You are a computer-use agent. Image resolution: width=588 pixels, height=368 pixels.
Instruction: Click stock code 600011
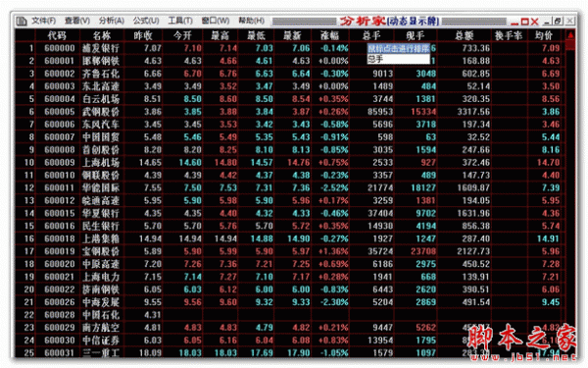click(59, 187)
